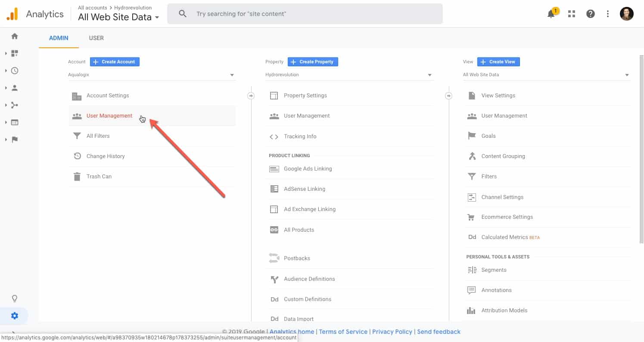The height and width of the screenshot is (342, 644).
Task: Click the arrow connector between Account and Property
Action: (x=251, y=96)
